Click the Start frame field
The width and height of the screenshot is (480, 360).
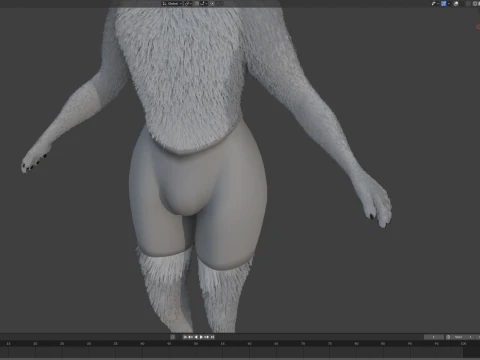point(463,337)
